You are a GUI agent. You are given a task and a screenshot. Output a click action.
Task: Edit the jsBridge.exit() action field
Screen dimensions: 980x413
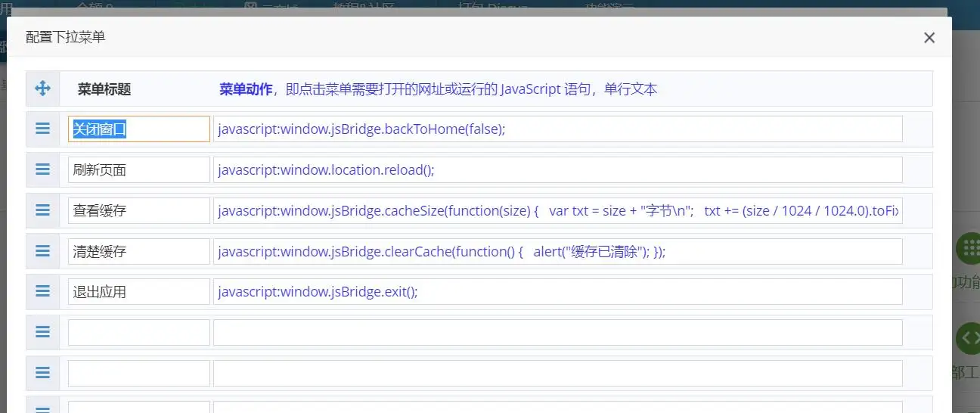pos(558,291)
